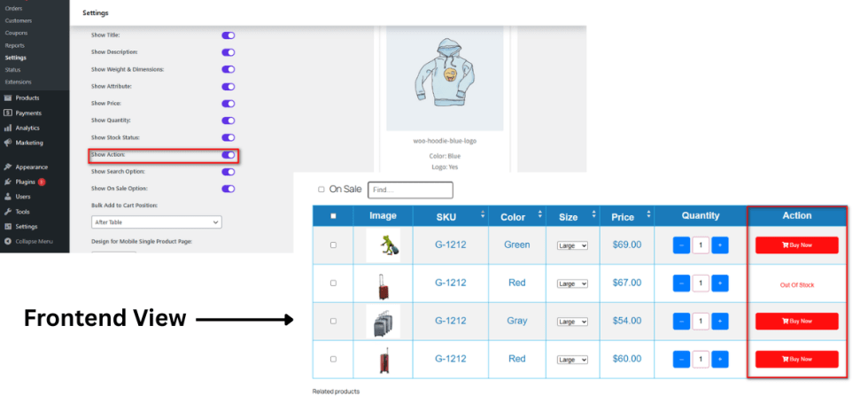Click the Gray color link

tap(516, 321)
